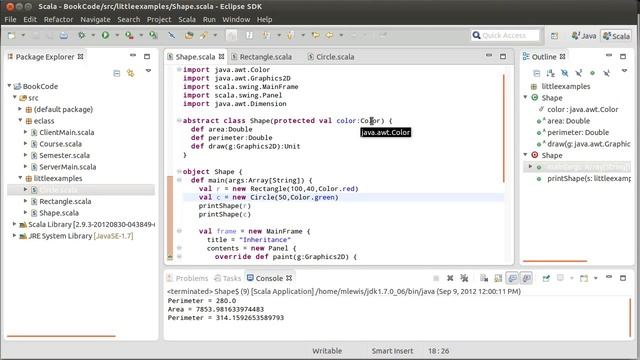640x360 pixels.
Task: Click the Open Task package icon
Action: (x=189, y=36)
